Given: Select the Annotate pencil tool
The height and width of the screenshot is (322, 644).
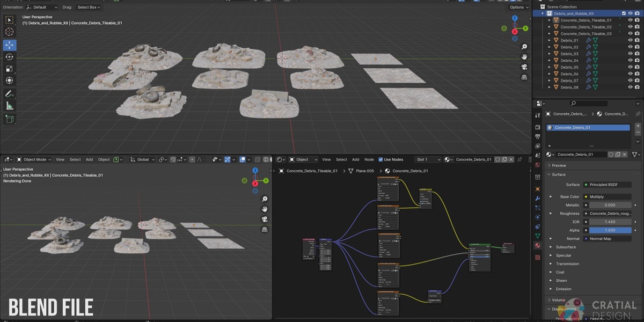Looking at the screenshot, I should coord(10,94).
